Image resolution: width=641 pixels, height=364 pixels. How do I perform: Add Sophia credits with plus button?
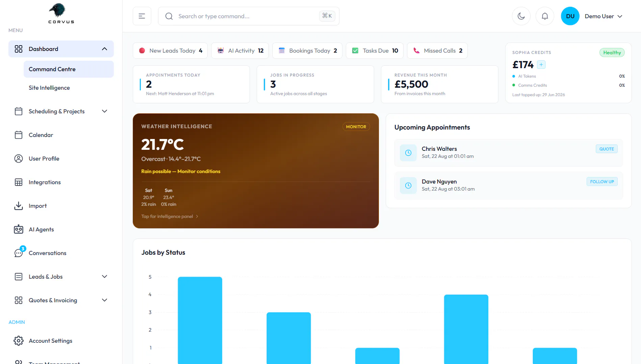(x=541, y=64)
